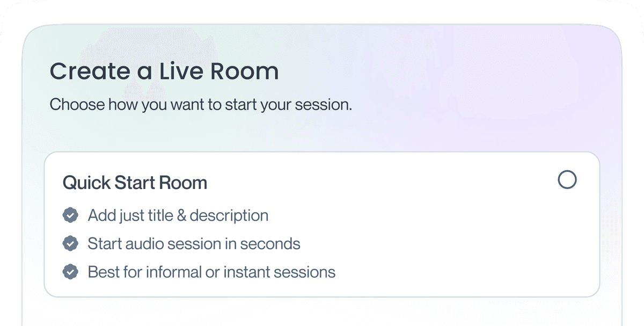Click the word "informal" in the third bullet

click(174, 272)
